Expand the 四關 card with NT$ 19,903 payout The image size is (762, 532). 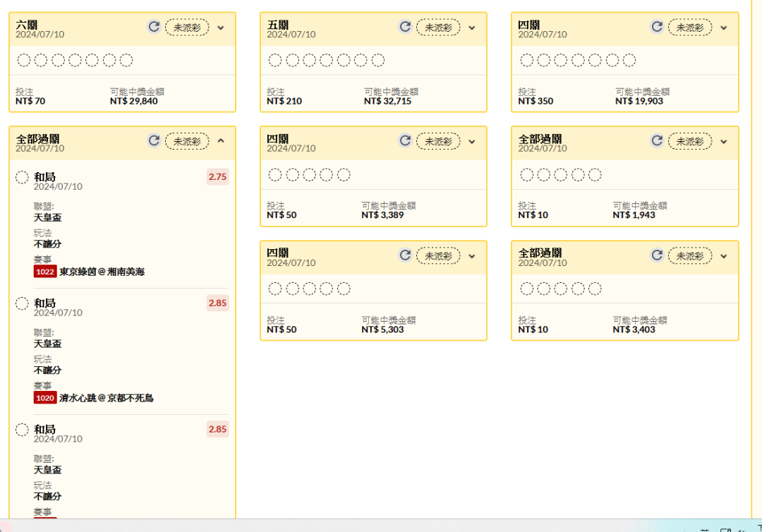pyautogui.click(x=724, y=28)
